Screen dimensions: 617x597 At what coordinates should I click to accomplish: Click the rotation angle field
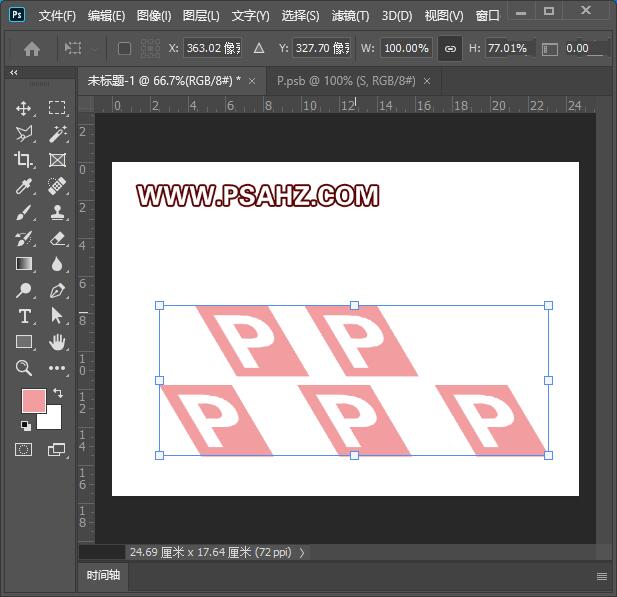[584, 48]
